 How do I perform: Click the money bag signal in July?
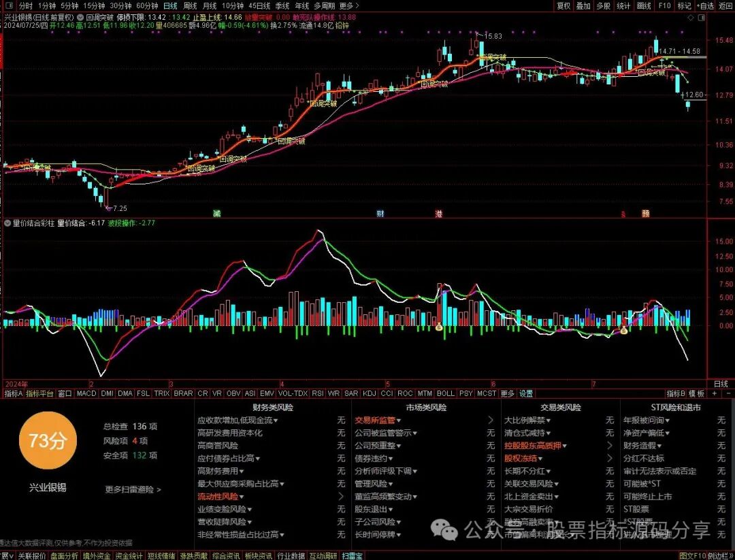624,331
